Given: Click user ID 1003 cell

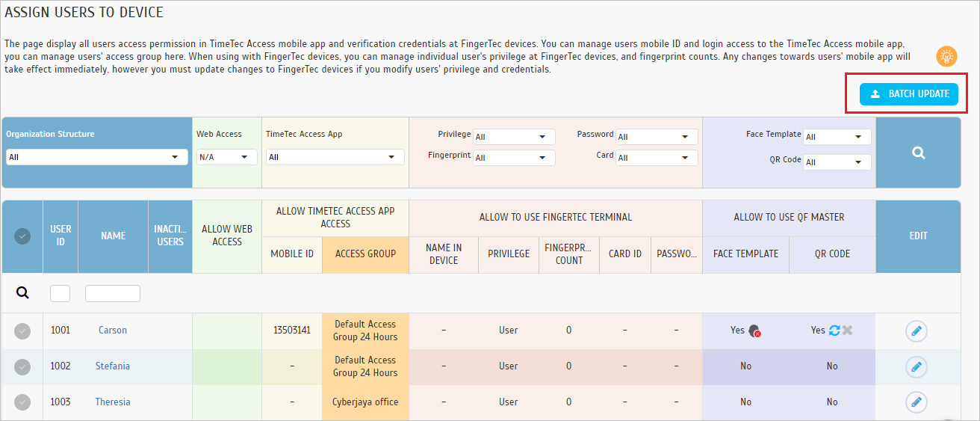Looking at the screenshot, I should [x=61, y=402].
